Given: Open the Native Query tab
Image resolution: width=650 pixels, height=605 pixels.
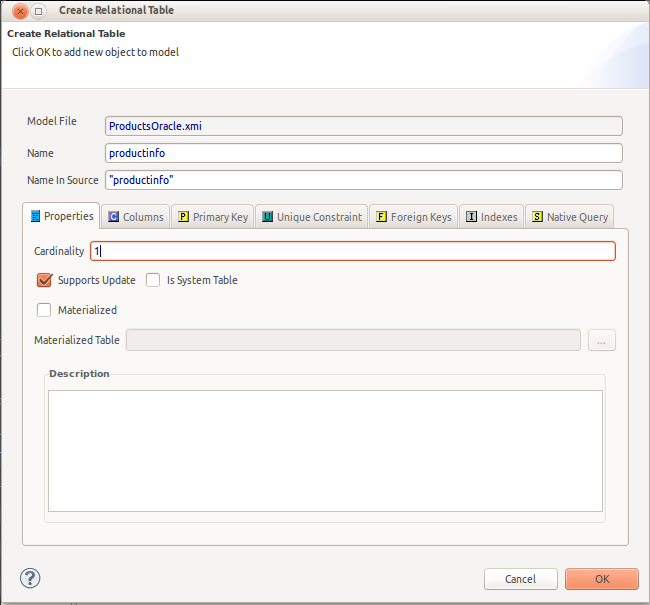Looking at the screenshot, I should click(570, 216).
